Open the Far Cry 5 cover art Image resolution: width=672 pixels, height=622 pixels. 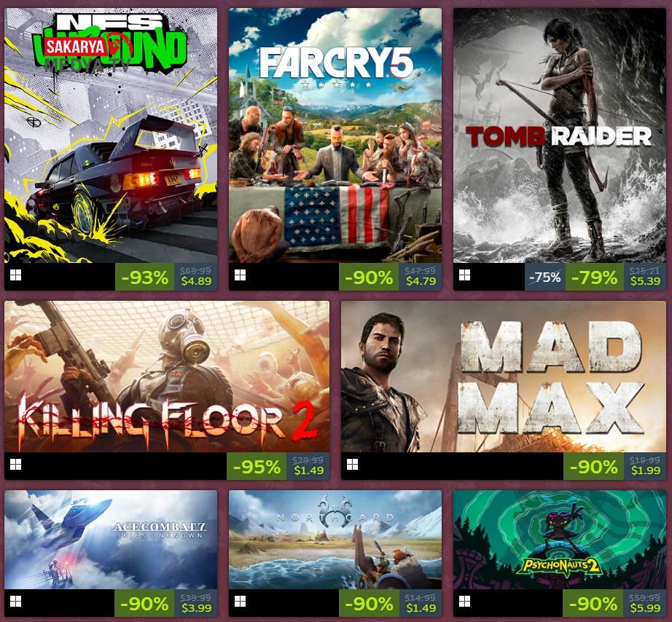[x=335, y=135]
